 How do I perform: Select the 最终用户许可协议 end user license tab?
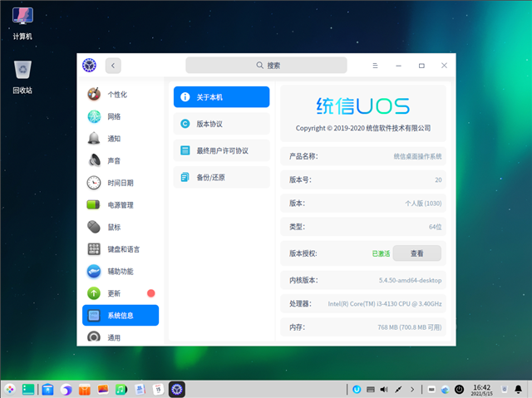point(222,150)
